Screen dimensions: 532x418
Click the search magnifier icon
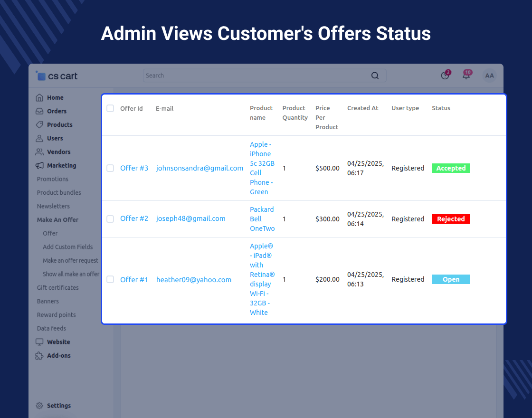375,76
